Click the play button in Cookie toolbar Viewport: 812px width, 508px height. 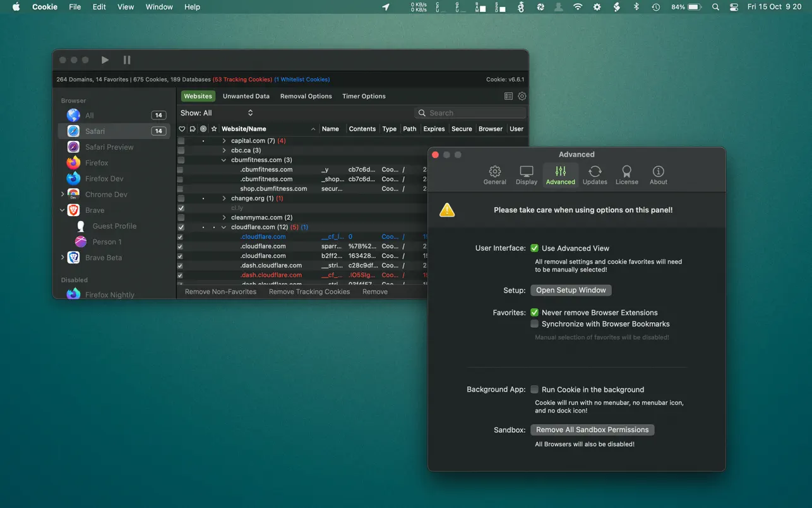point(105,60)
